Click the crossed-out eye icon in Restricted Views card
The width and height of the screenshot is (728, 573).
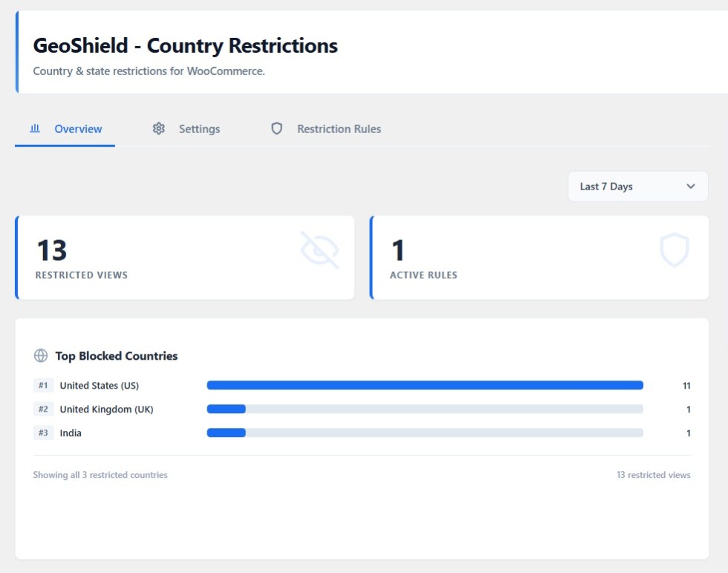tap(320, 250)
